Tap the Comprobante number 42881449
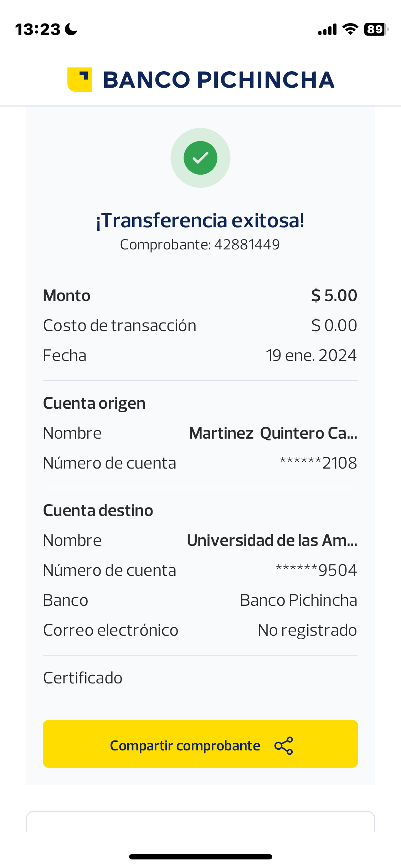401x868 pixels. click(247, 244)
